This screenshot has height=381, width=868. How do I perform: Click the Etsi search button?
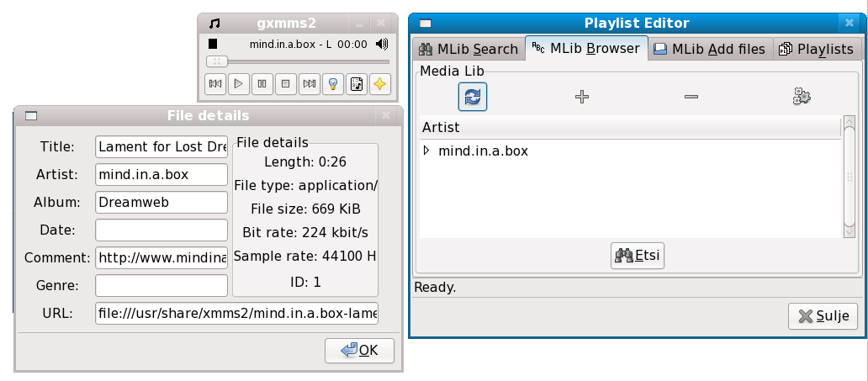pos(638,256)
